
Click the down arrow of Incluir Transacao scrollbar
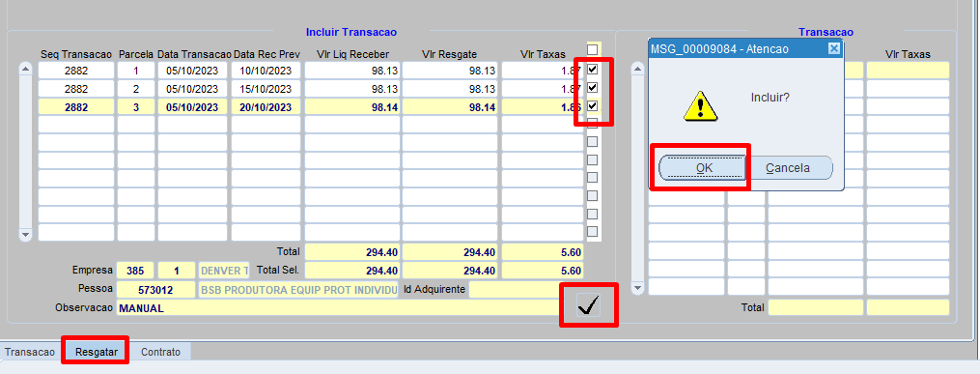(x=26, y=235)
